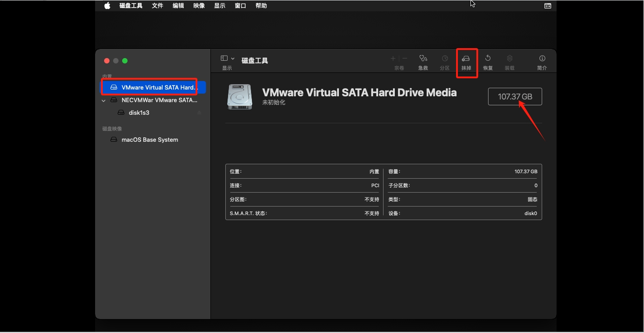Image resolution: width=644 pixels, height=333 pixels.
Task: Click the eject icon beside disk1s3
Action: [x=199, y=113]
